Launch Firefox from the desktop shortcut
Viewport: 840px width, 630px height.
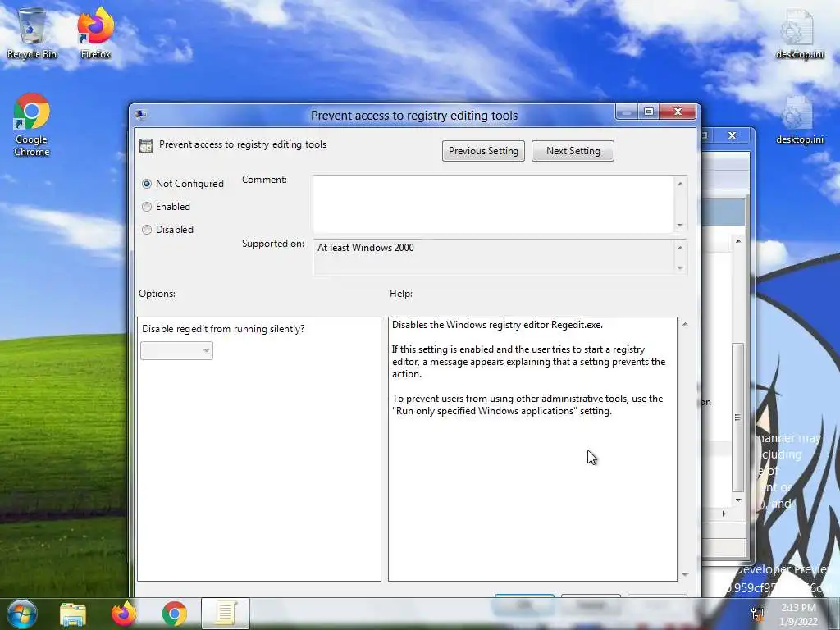(95, 33)
